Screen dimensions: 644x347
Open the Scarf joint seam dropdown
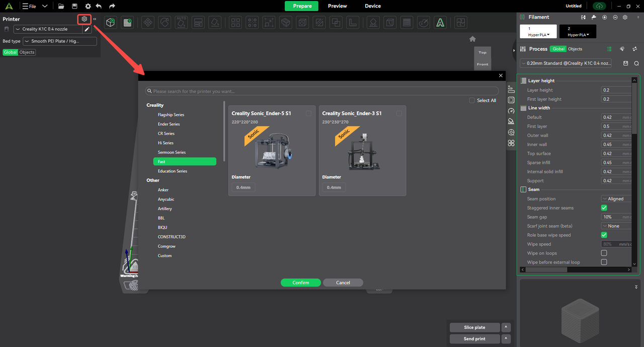[616, 226]
